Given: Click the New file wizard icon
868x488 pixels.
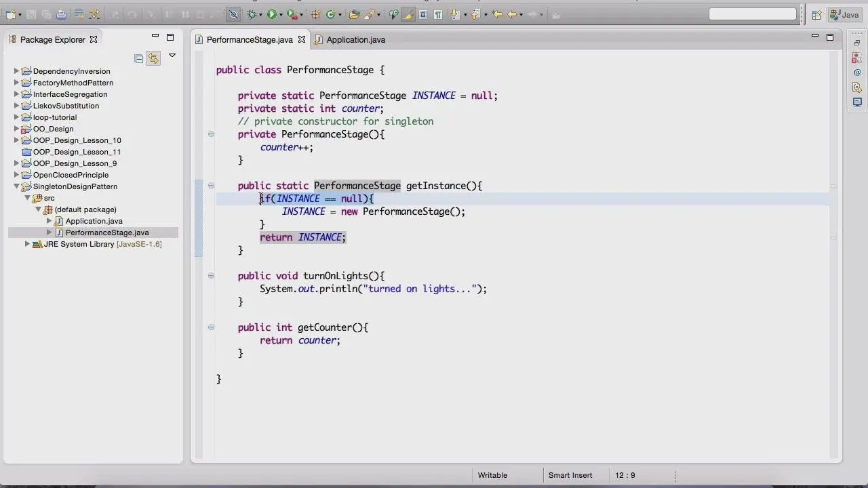Looking at the screenshot, I should tap(11, 14).
